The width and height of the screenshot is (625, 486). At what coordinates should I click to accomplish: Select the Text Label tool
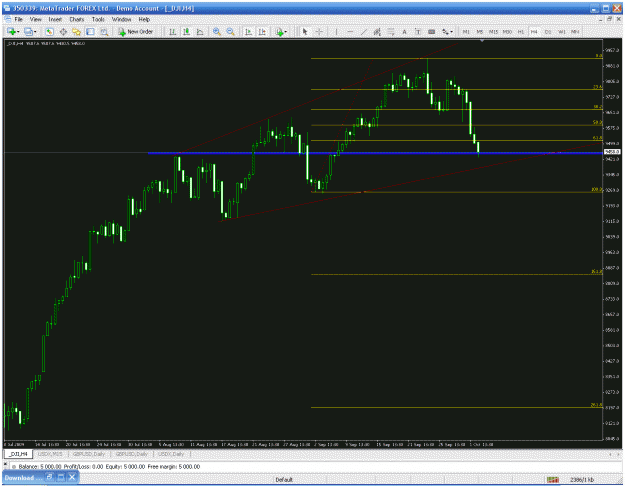pyautogui.click(x=418, y=31)
